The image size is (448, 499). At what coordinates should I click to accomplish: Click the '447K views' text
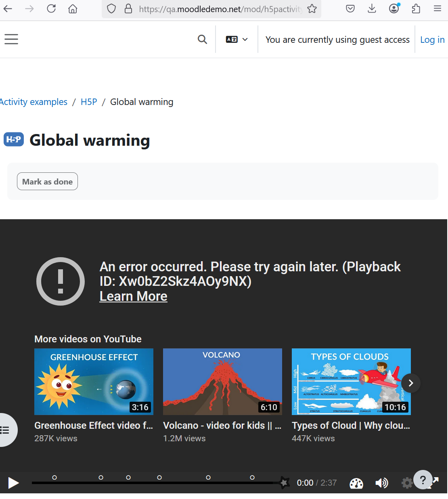pyautogui.click(x=313, y=438)
